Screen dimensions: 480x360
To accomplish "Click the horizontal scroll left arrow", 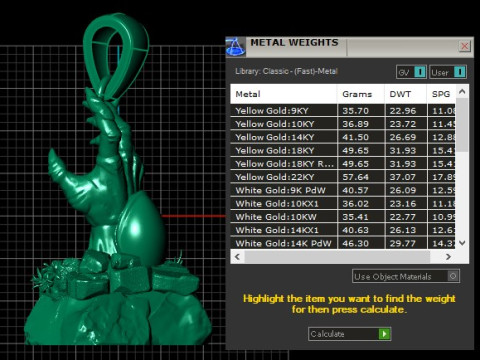I will tap(237, 257).
